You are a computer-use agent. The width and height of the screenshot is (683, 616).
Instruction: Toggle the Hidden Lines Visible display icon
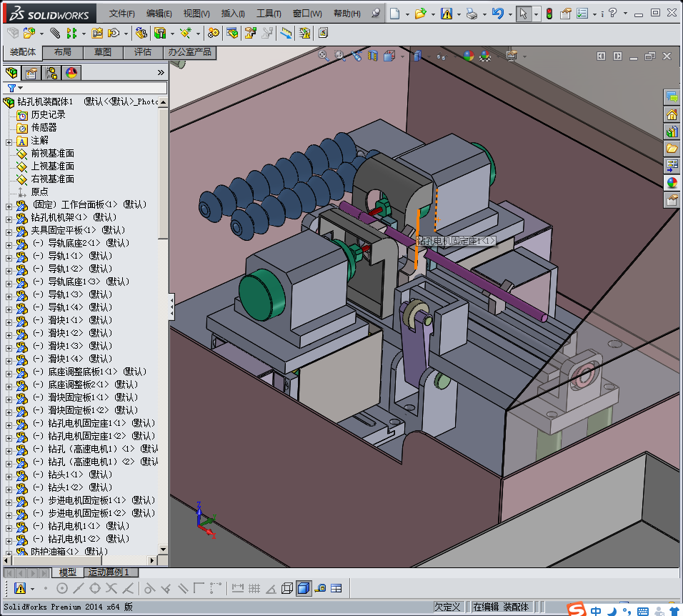[x=287, y=589]
